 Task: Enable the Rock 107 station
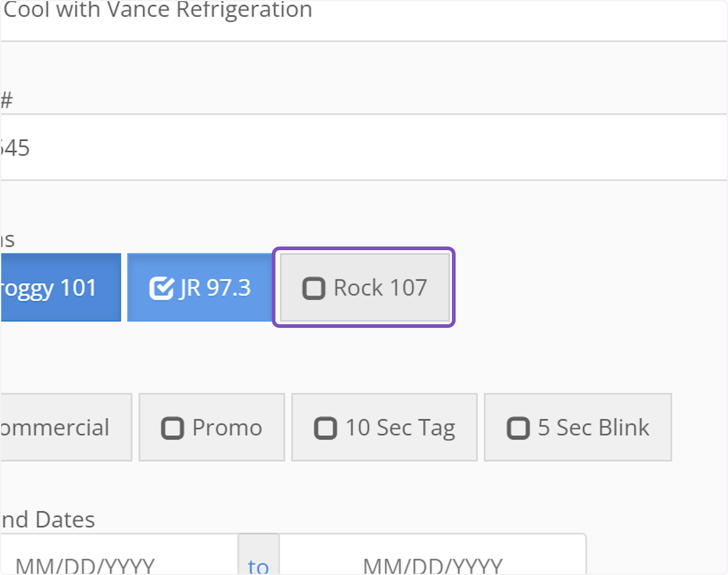[365, 287]
